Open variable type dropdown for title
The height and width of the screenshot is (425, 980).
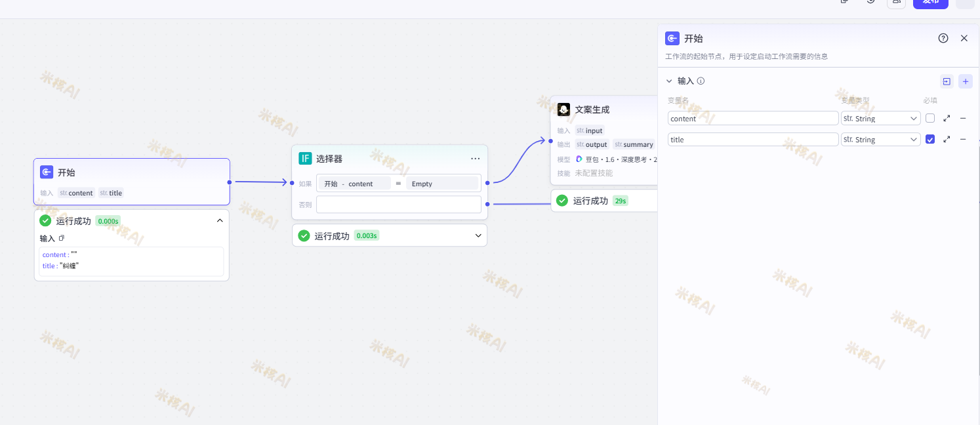(x=880, y=140)
